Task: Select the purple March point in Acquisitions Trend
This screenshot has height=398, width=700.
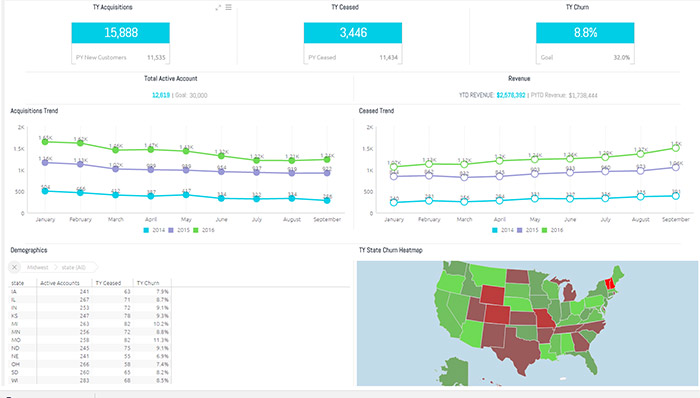Action: (116, 169)
